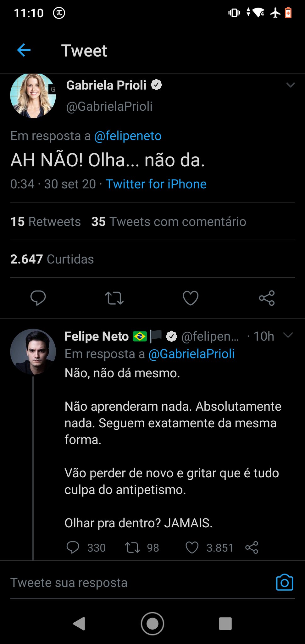Like Gabriela Prioli's main tweet
This screenshot has height=644, width=305.
point(191,298)
